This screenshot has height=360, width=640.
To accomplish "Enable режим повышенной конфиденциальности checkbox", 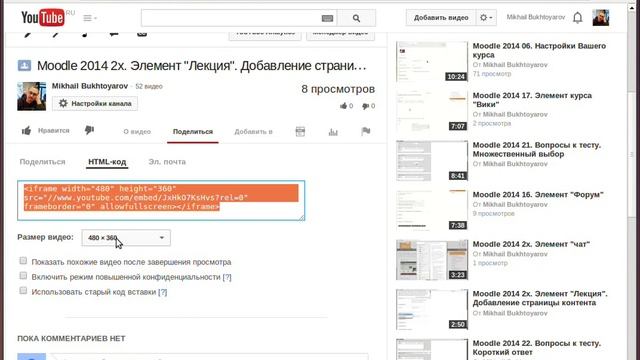I will pyautogui.click(x=23, y=276).
